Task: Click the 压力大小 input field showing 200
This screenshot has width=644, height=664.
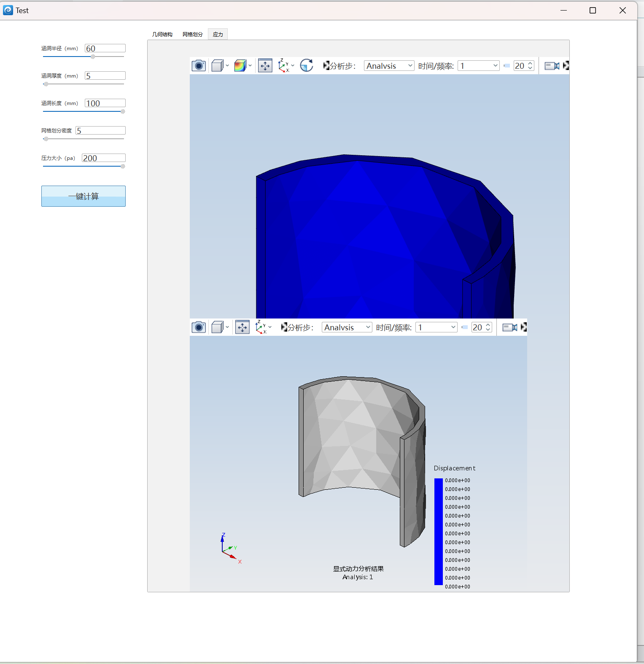Action: tap(104, 158)
